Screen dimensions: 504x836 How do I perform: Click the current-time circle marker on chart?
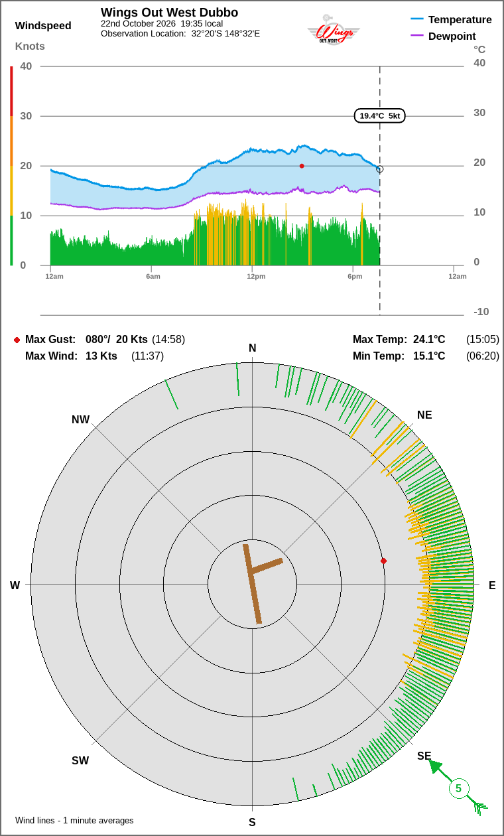379,169
